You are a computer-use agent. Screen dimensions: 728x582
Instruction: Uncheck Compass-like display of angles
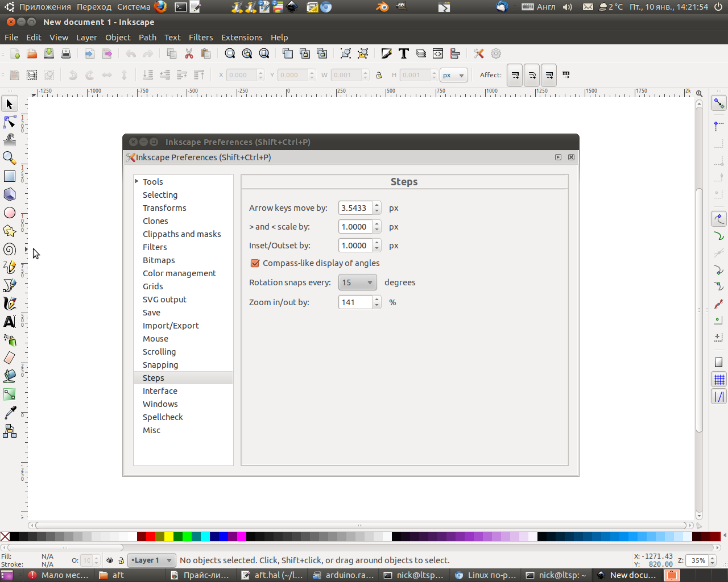[x=255, y=263]
